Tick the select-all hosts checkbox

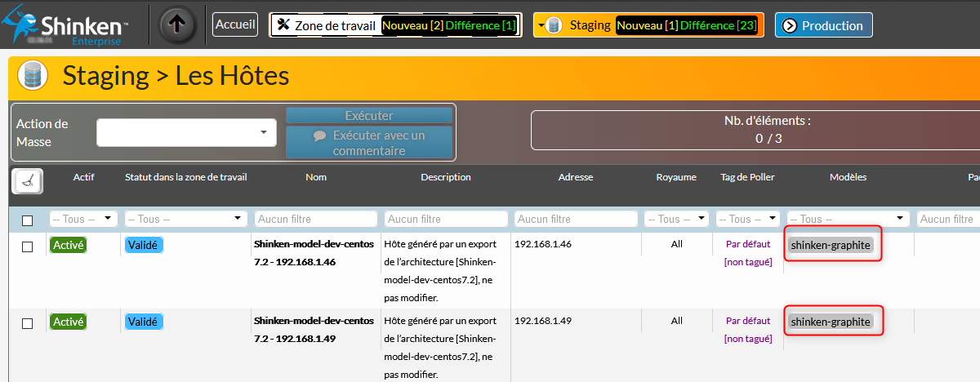click(x=28, y=220)
